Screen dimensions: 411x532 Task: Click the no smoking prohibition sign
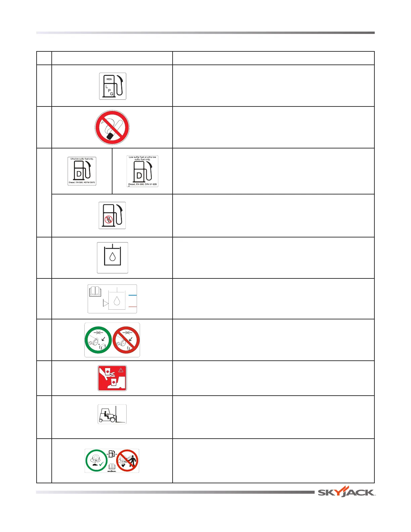tap(112, 128)
